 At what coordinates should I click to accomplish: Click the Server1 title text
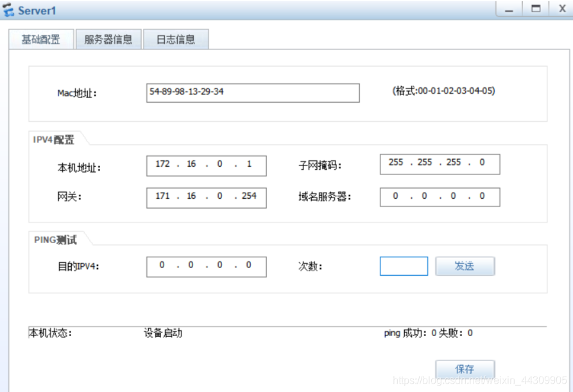[37, 11]
